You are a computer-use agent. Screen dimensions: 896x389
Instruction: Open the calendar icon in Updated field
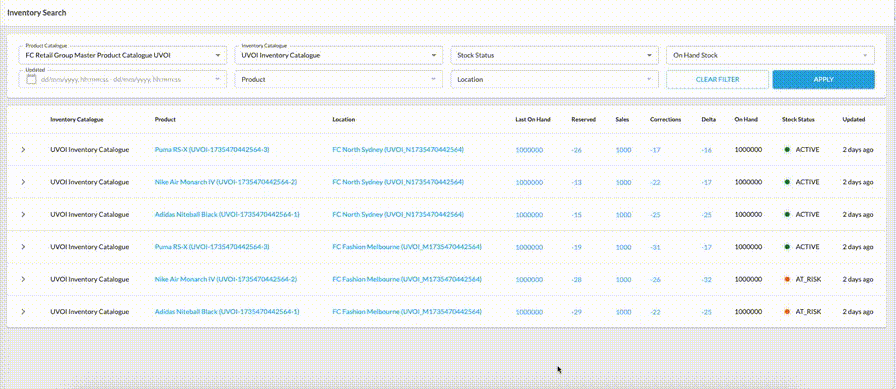point(31,79)
